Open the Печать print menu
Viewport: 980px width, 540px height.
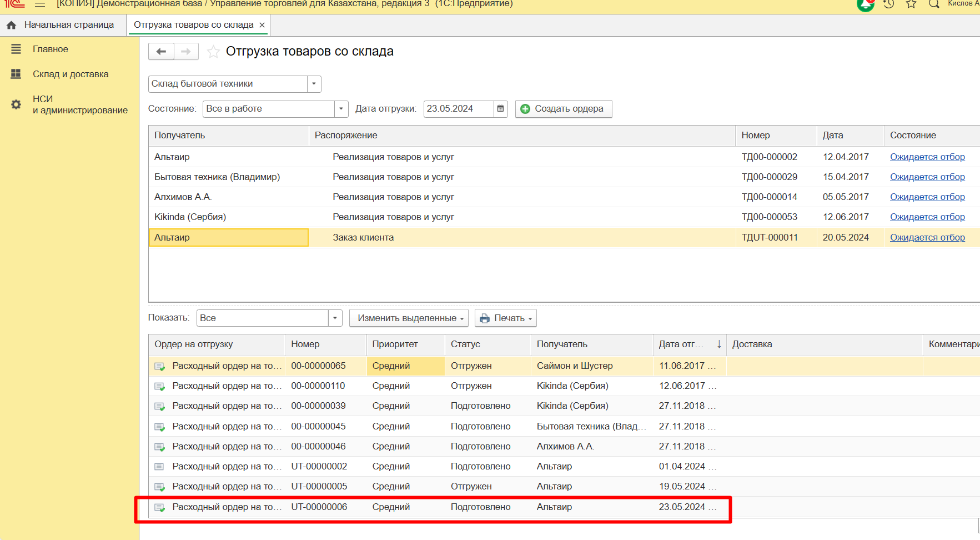(x=506, y=318)
